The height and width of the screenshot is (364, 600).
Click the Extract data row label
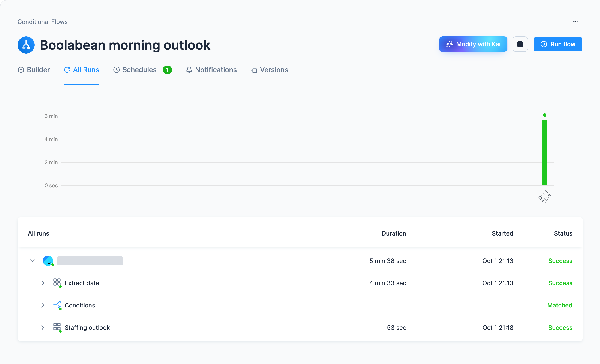pos(82,283)
